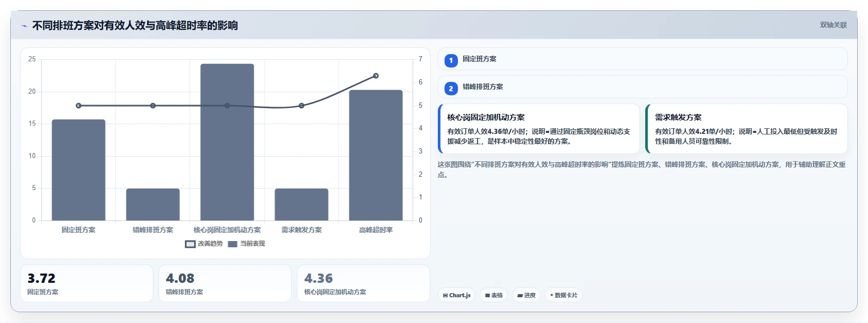The height and width of the screenshot is (323, 868).
Task: Click the left axis value 25
Action: tap(32, 59)
